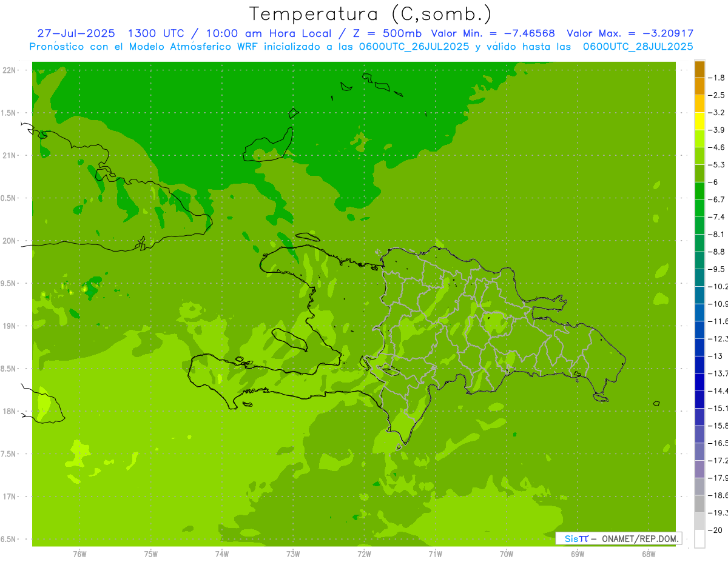Click the 18N latitude axis label
728x562 pixels.
click(x=10, y=411)
